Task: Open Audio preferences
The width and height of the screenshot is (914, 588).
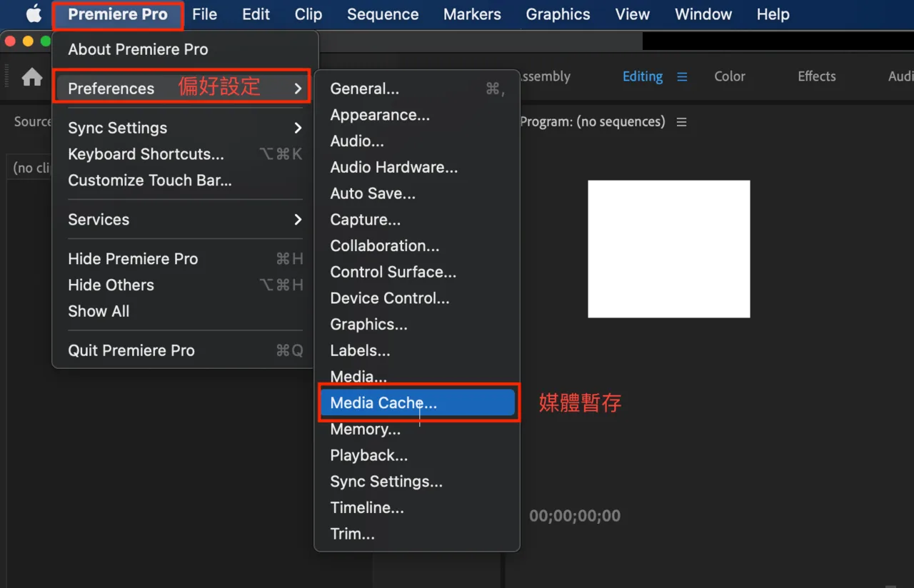Action: pos(417,141)
